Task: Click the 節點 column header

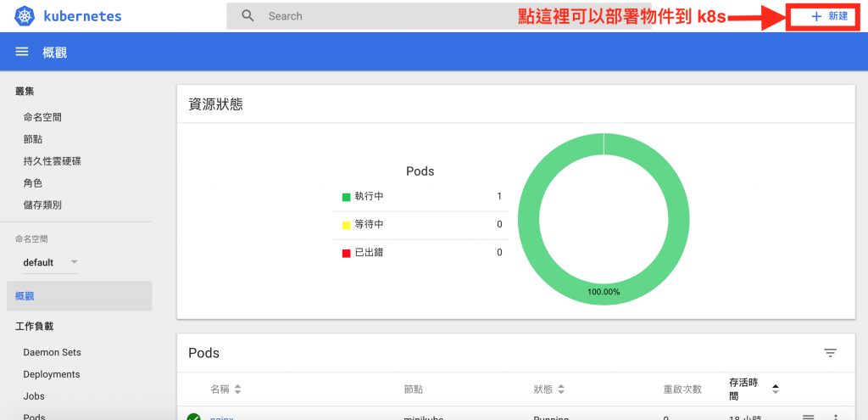Action: pos(414,389)
